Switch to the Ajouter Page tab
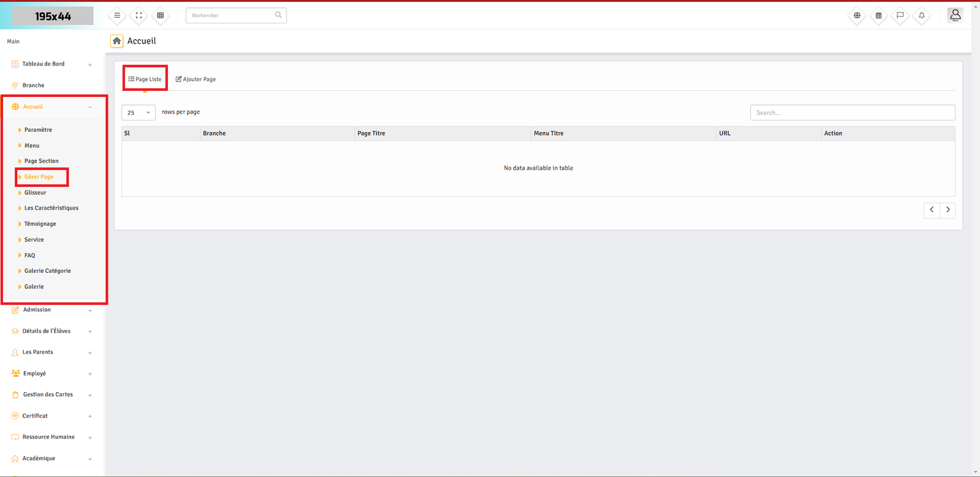 [196, 79]
